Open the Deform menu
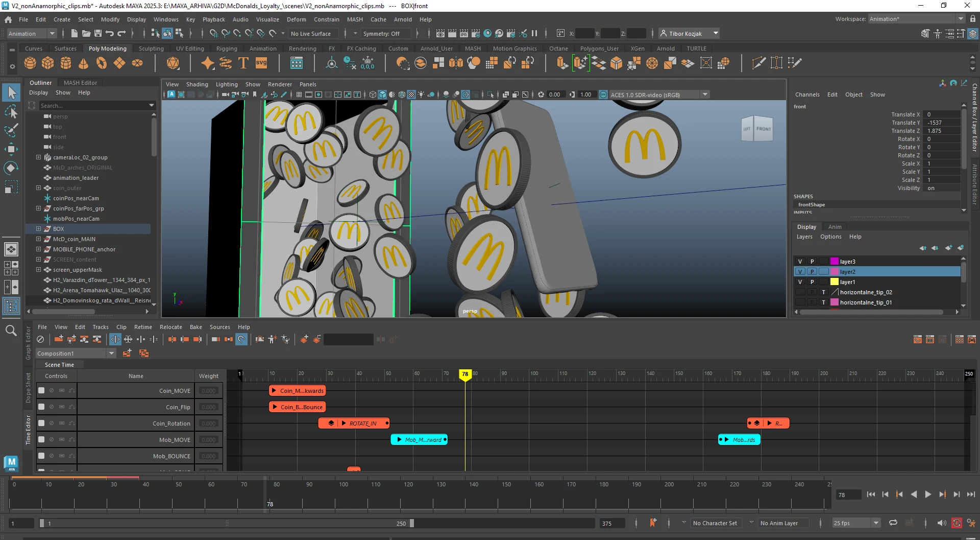Image resolution: width=980 pixels, height=540 pixels. [x=296, y=19]
